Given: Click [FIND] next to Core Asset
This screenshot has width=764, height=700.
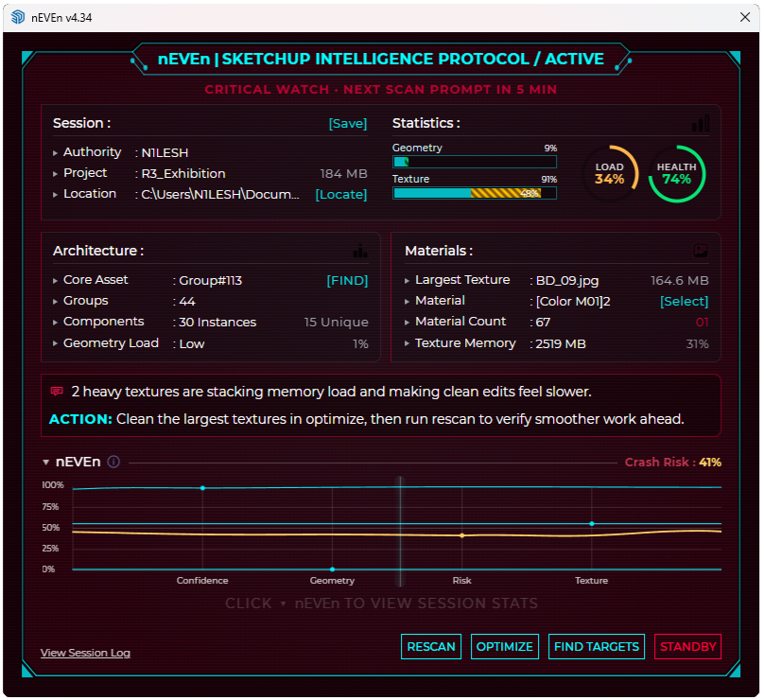Looking at the screenshot, I should pyautogui.click(x=347, y=280).
